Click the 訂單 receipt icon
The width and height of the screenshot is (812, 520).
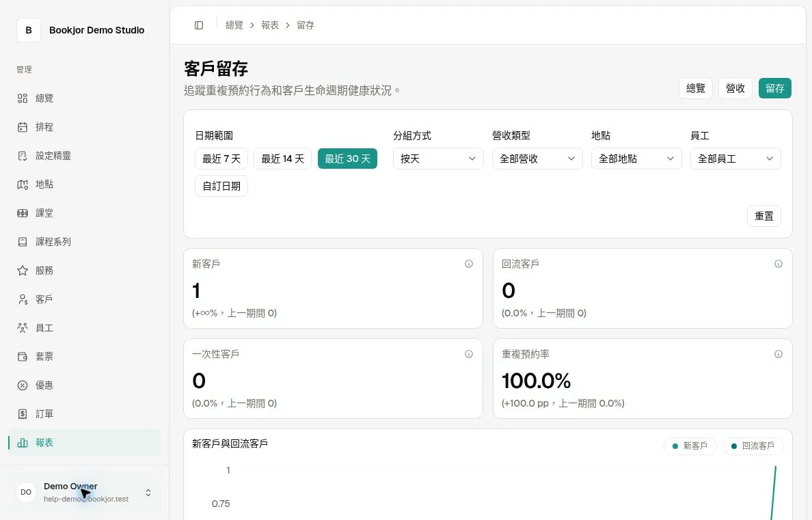(23, 414)
